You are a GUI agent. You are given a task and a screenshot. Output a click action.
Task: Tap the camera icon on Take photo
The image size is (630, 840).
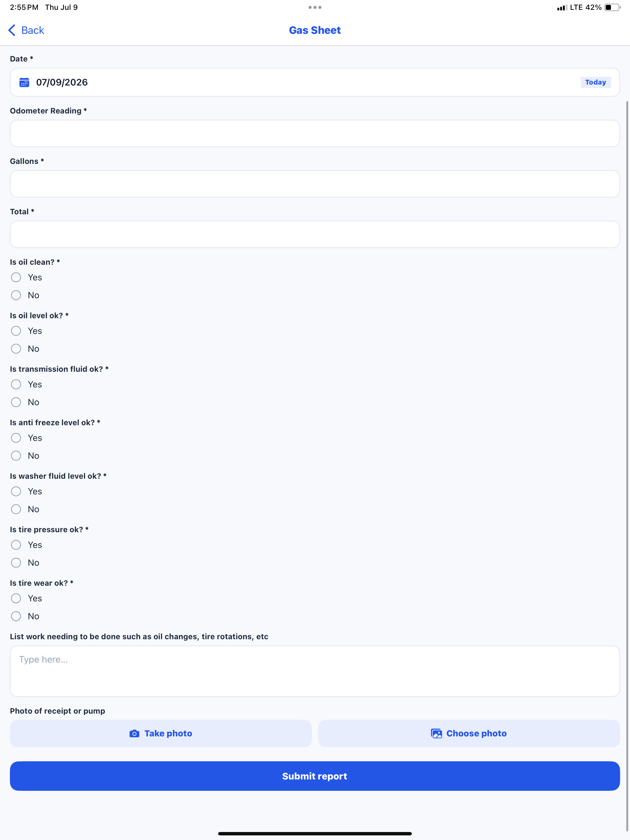pyautogui.click(x=134, y=734)
